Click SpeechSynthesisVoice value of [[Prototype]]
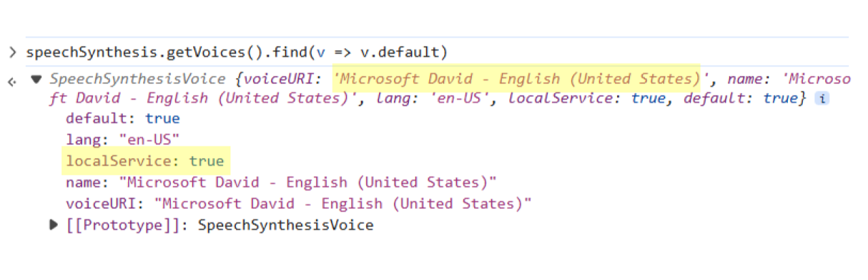The height and width of the screenshot is (280, 868). [x=285, y=224]
